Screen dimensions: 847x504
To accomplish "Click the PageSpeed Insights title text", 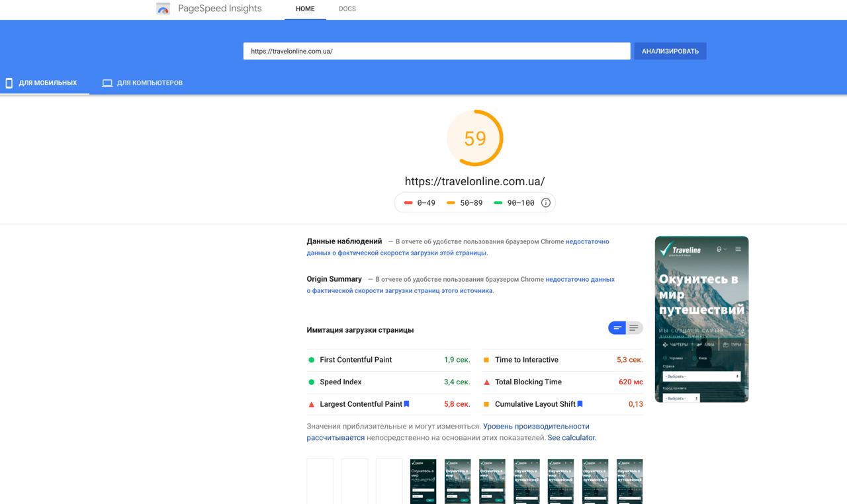I will (x=220, y=9).
